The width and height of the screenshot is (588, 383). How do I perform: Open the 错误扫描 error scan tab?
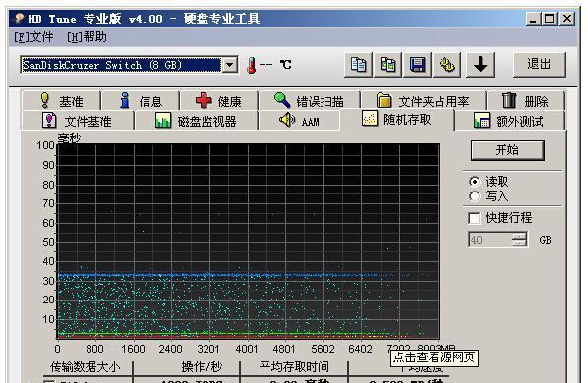click(309, 101)
